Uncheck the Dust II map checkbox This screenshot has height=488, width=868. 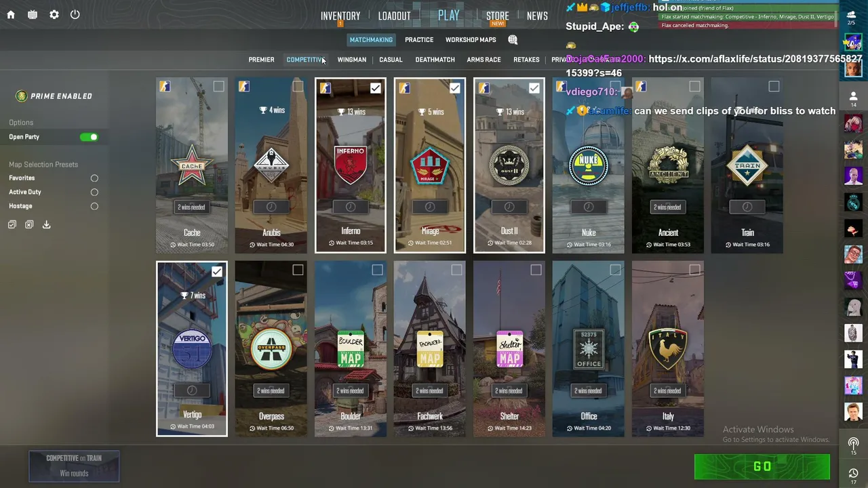point(534,88)
